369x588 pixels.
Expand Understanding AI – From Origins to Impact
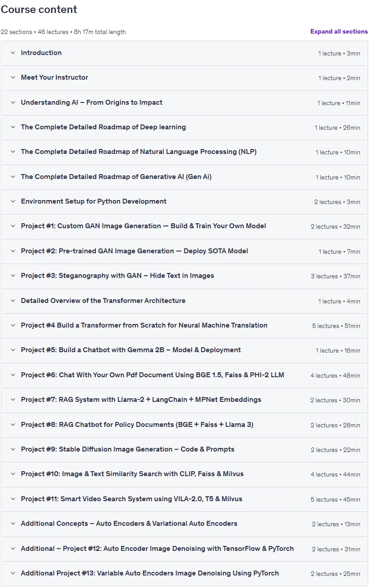pyautogui.click(x=184, y=103)
